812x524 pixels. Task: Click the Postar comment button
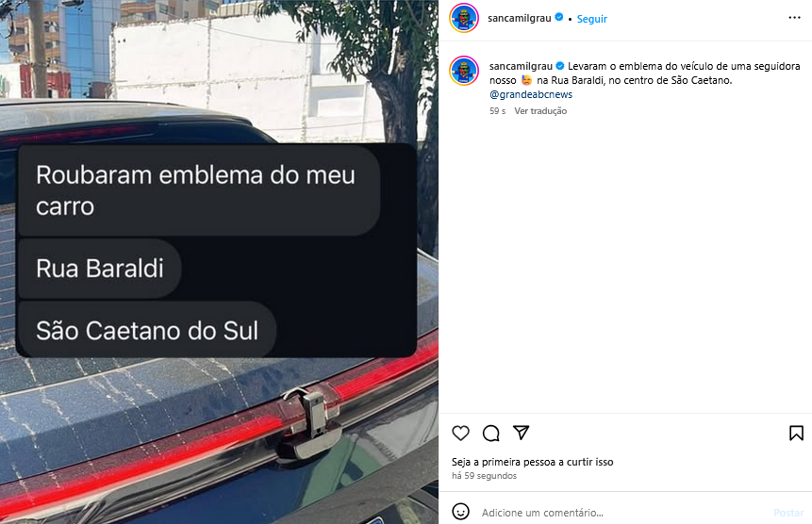788,513
